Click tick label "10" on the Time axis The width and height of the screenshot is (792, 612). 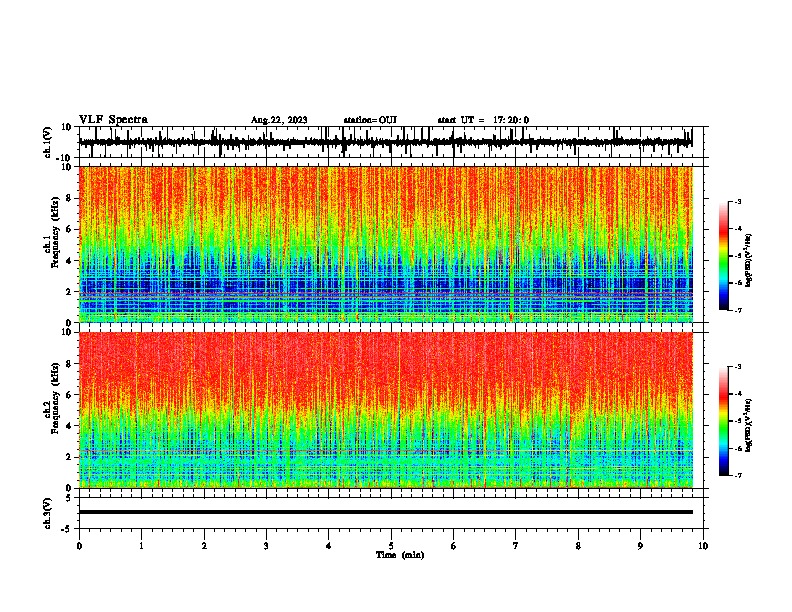click(703, 546)
